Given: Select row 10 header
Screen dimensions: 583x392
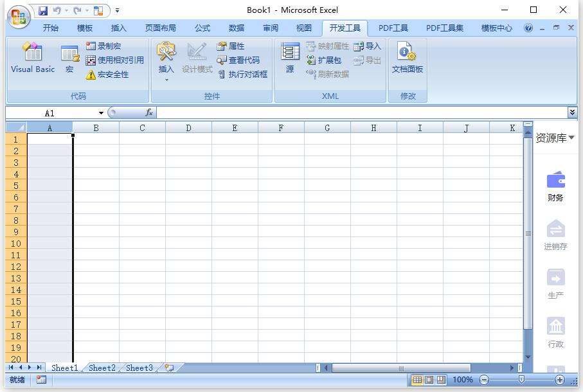Looking at the screenshot, I should pyautogui.click(x=16, y=244).
